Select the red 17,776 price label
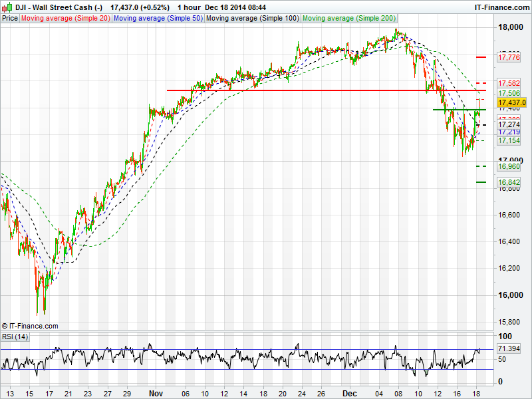 (509, 57)
